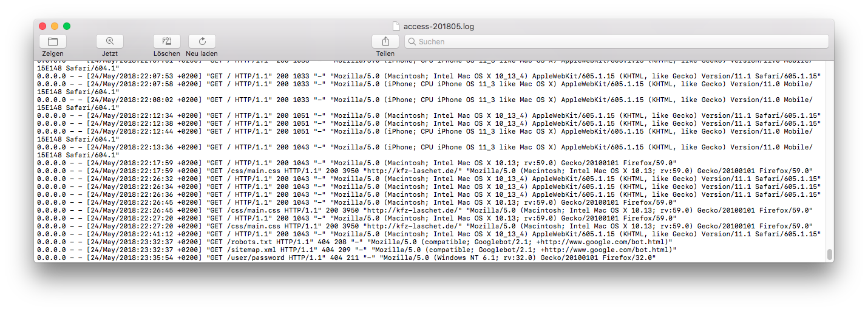Select the log line timestamped 22:07:53

pos(429,76)
